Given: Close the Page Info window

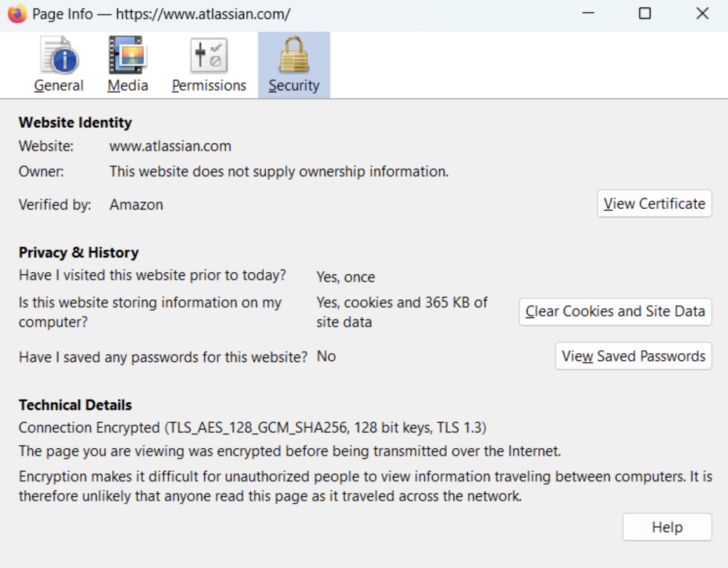Looking at the screenshot, I should [x=703, y=13].
